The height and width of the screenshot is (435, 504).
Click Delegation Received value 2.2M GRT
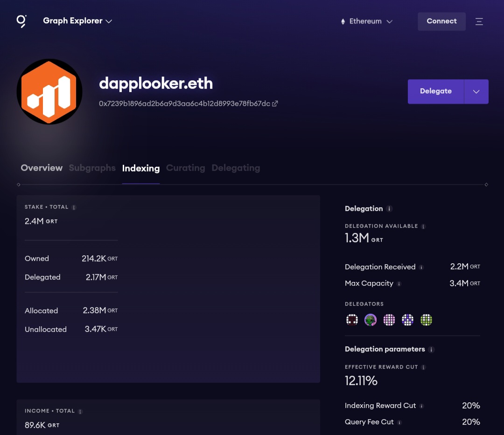point(465,267)
